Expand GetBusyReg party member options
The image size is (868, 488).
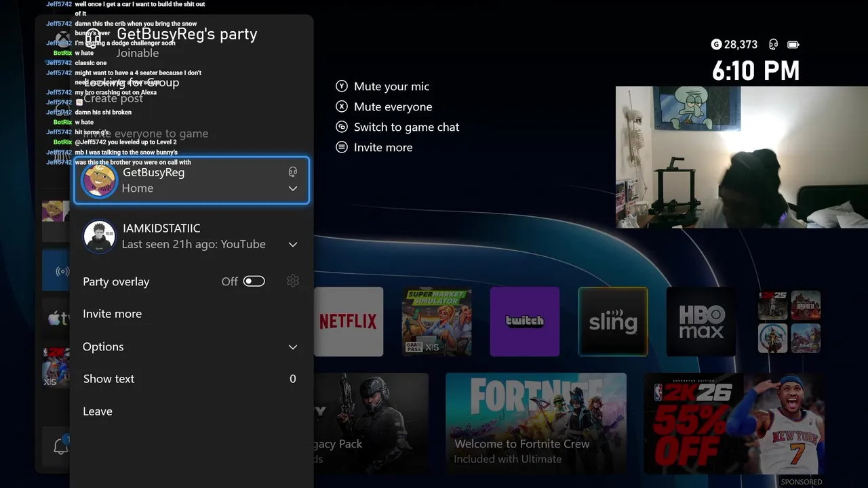coord(293,188)
